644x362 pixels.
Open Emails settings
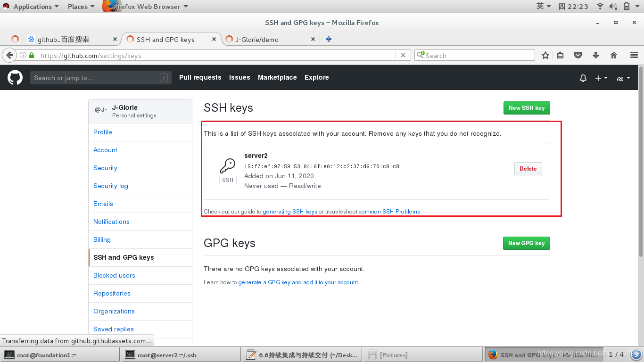tap(140, 204)
